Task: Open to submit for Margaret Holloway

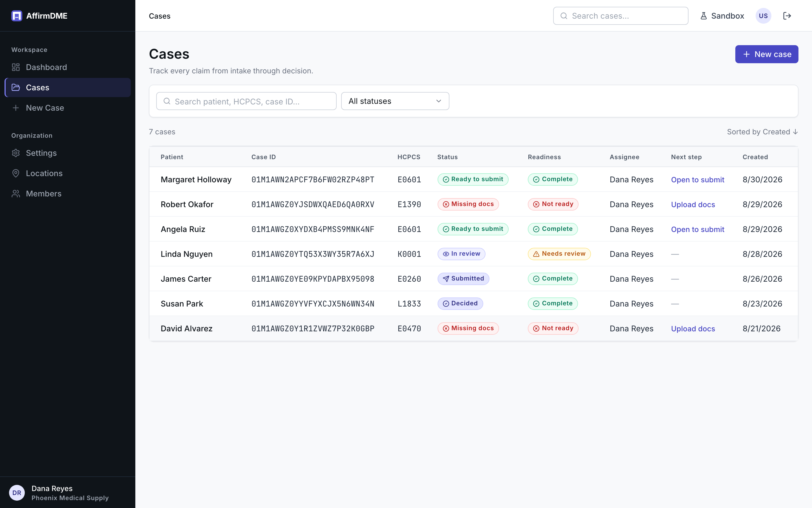Action: point(697,180)
